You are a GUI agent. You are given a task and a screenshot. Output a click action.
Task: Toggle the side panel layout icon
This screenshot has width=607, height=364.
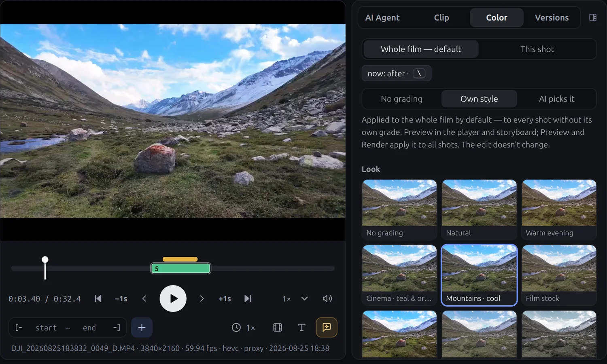click(x=593, y=17)
